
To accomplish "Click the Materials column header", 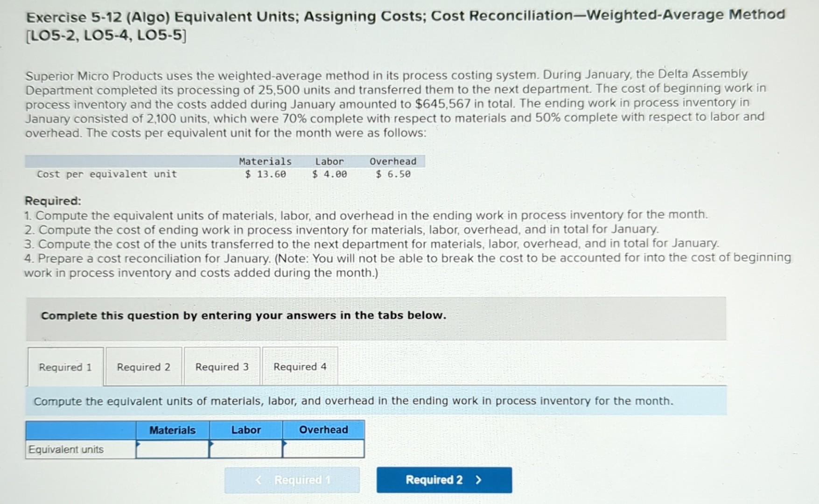I will point(173,429).
